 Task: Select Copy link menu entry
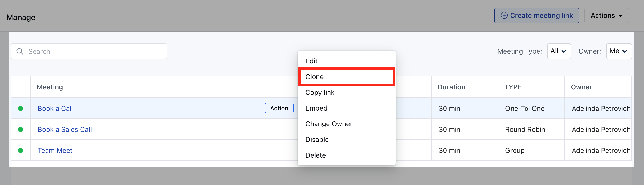click(347, 93)
